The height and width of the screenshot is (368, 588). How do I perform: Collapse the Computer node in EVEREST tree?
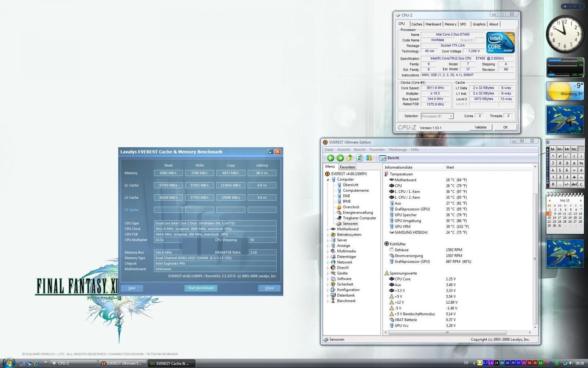pos(328,180)
